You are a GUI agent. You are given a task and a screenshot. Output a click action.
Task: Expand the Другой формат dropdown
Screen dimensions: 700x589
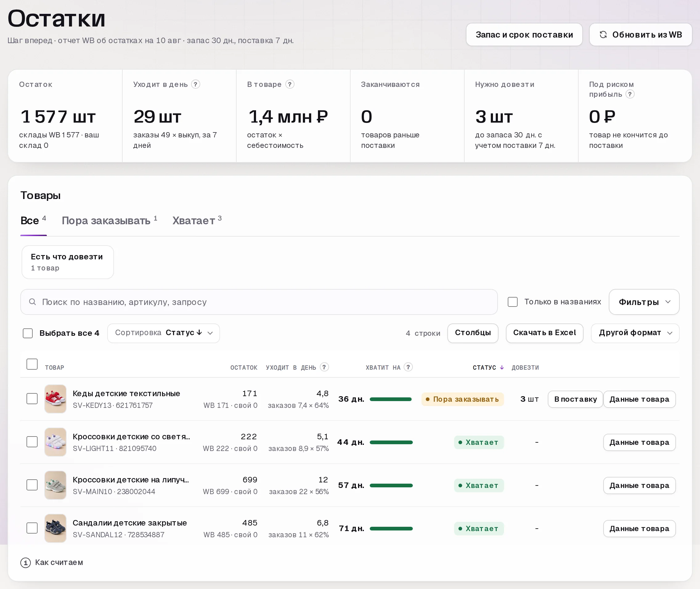pyautogui.click(x=635, y=333)
